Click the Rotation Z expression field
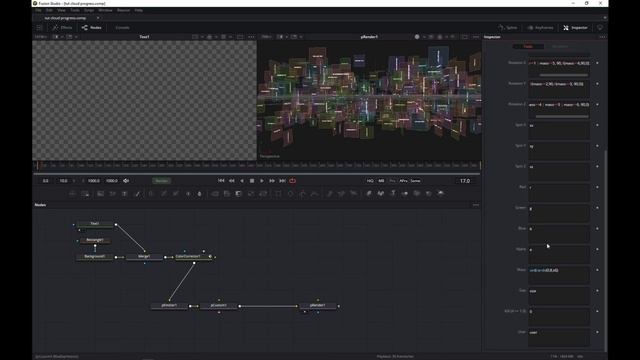 click(x=559, y=109)
